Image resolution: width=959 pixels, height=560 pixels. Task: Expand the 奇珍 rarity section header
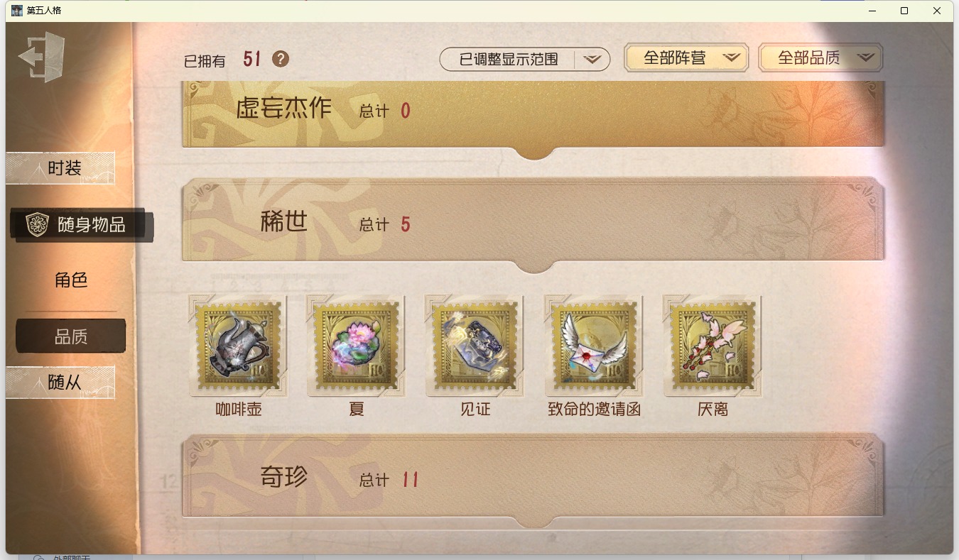[533, 477]
